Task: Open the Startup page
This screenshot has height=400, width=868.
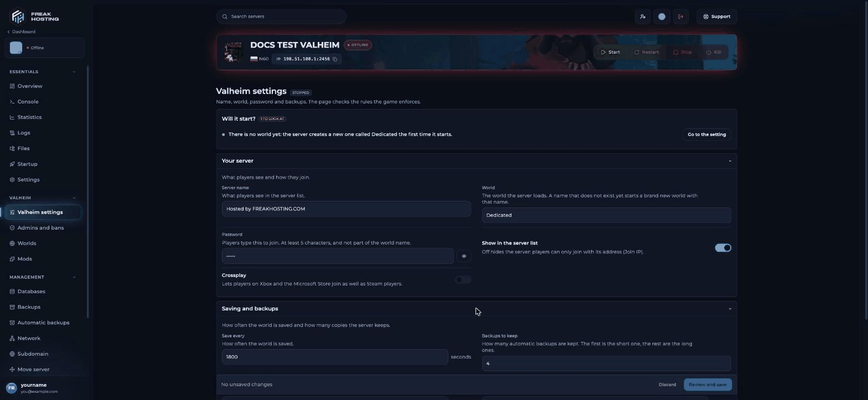Action: [43, 164]
